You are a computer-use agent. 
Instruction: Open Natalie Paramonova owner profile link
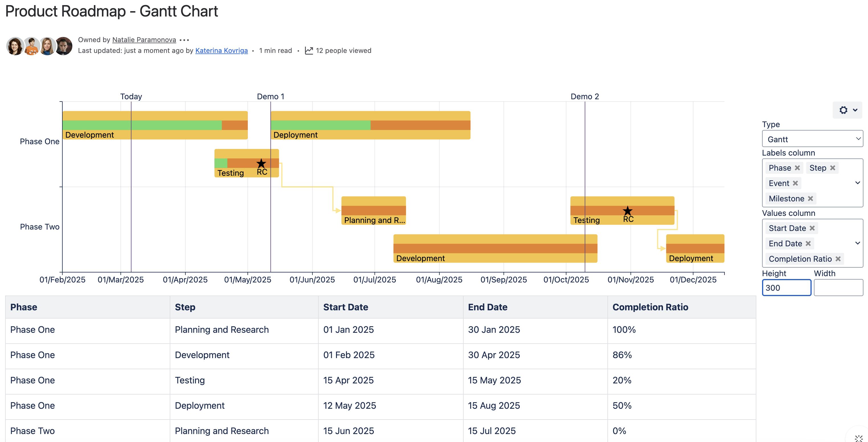point(144,40)
